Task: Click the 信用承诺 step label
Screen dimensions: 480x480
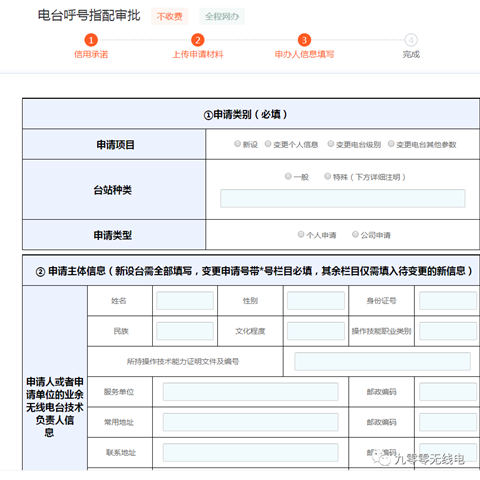Action: click(x=91, y=54)
